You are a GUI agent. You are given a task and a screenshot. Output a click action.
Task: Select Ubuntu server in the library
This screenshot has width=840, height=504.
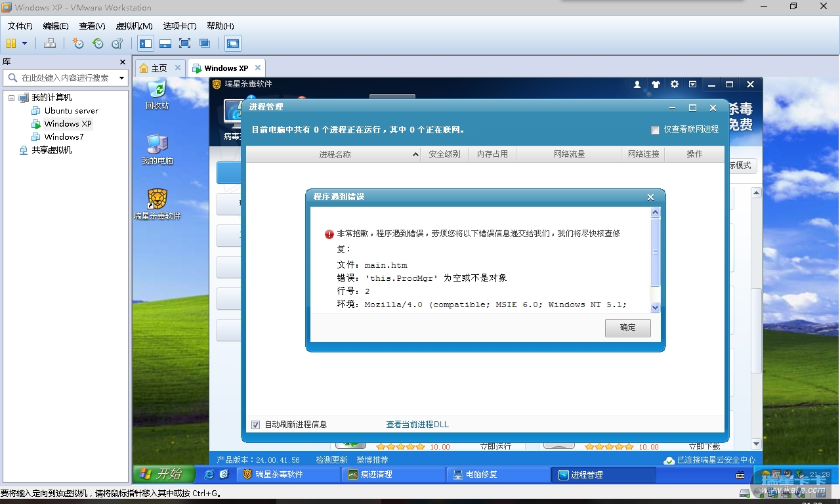pyautogui.click(x=71, y=111)
